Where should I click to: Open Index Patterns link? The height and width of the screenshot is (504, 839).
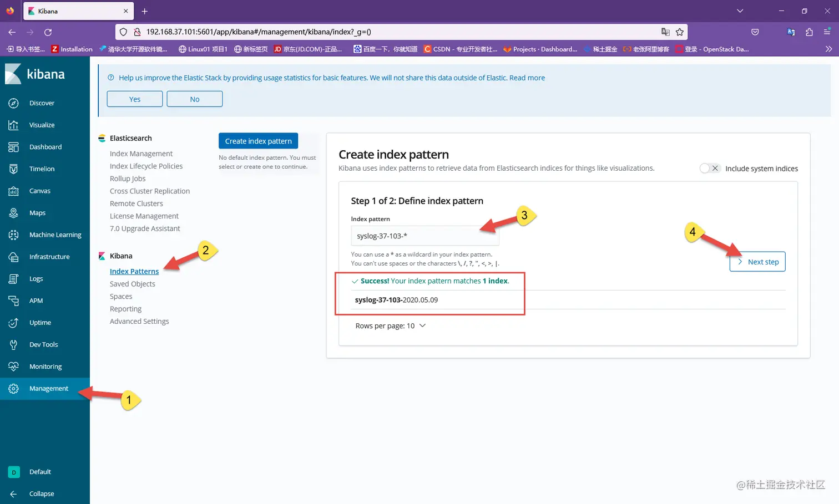pyautogui.click(x=134, y=271)
